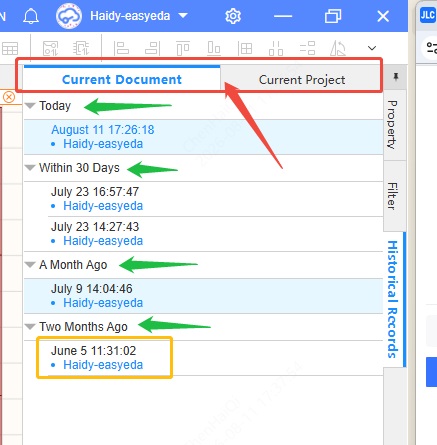Click the align left toolbar icon
Image resolution: width=437 pixels, height=445 pixels.
tap(121, 48)
